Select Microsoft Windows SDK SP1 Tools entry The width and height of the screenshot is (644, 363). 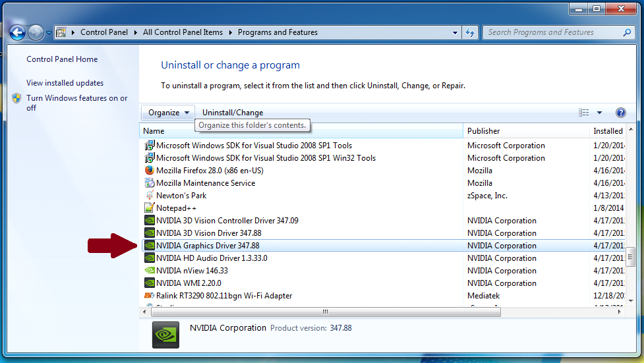pyautogui.click(x=254, y=146)
